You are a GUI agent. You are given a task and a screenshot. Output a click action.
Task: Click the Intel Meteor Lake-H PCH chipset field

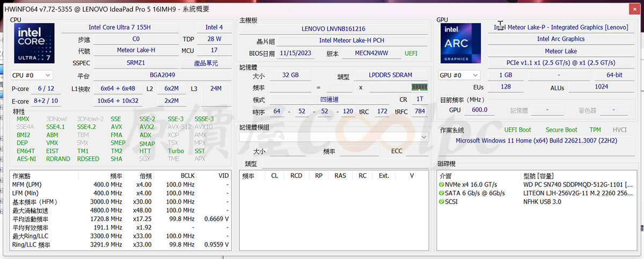(352, 41)
